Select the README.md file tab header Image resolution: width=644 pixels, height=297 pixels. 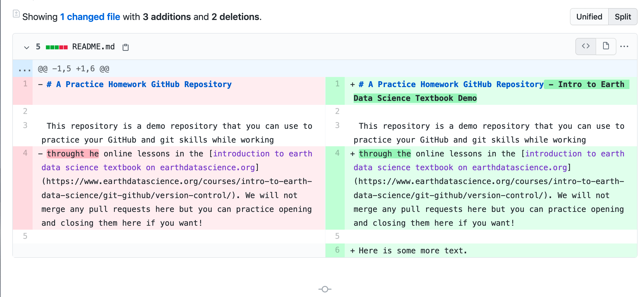click(93, 47)
